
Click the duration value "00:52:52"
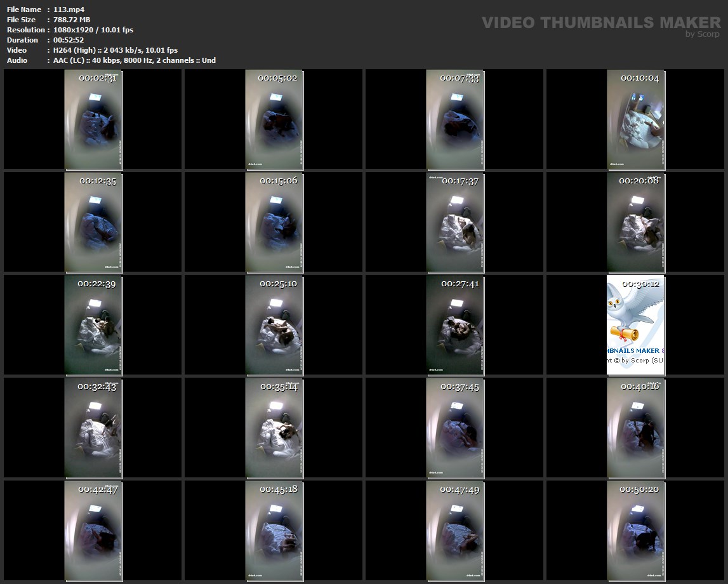[69, 40]
